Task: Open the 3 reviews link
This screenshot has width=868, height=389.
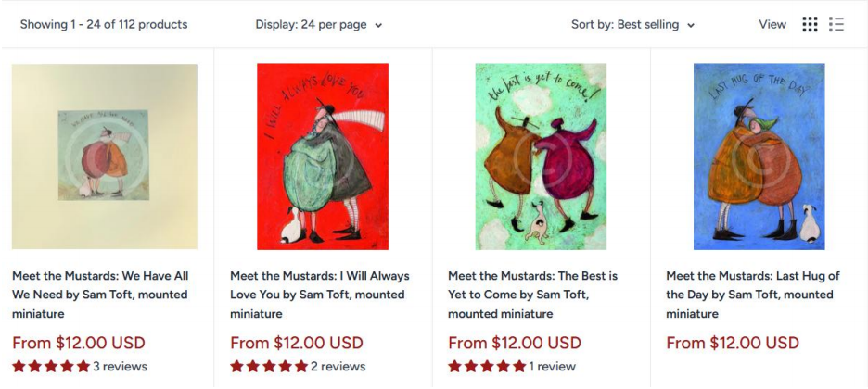Action: [120, 367]
